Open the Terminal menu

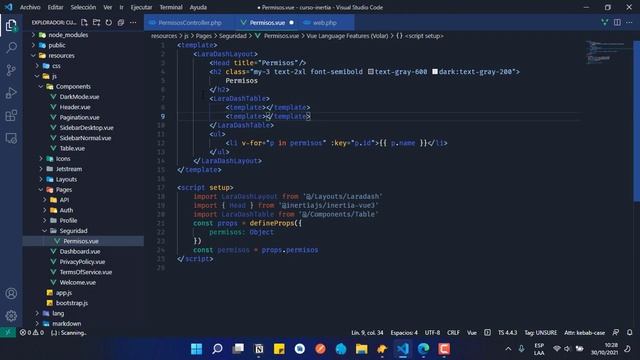[171, 7]
